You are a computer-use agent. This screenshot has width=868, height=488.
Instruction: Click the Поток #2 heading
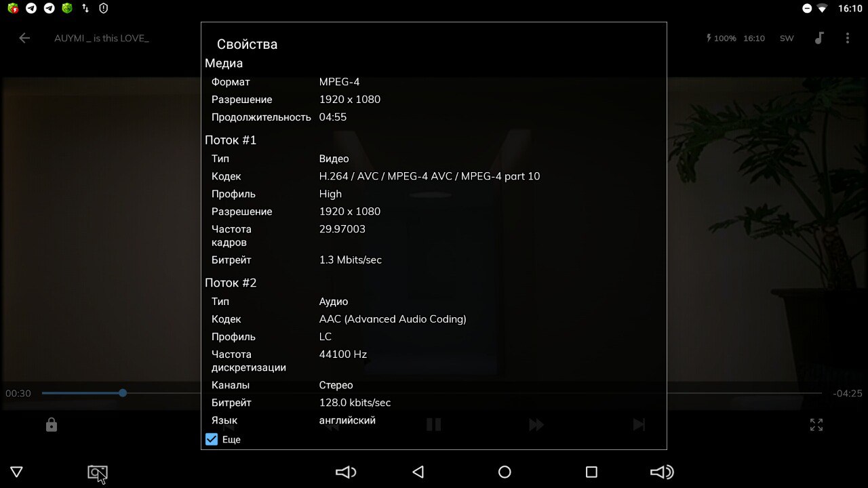pyautogui.click(x=231, y=283)
